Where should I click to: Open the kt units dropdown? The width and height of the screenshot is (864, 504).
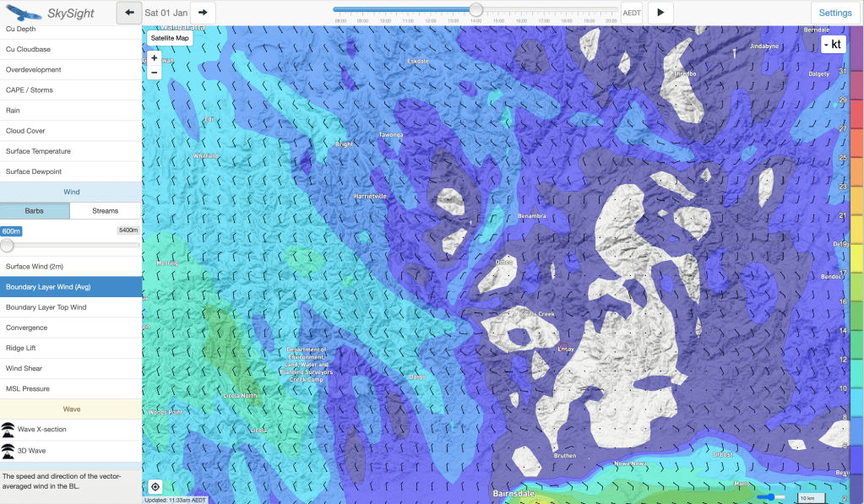[833, 44]
